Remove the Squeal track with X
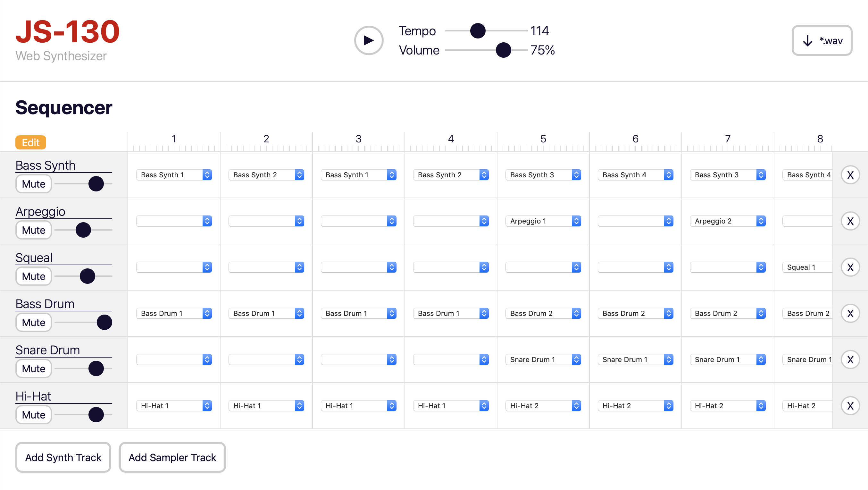 pos(850,267)
